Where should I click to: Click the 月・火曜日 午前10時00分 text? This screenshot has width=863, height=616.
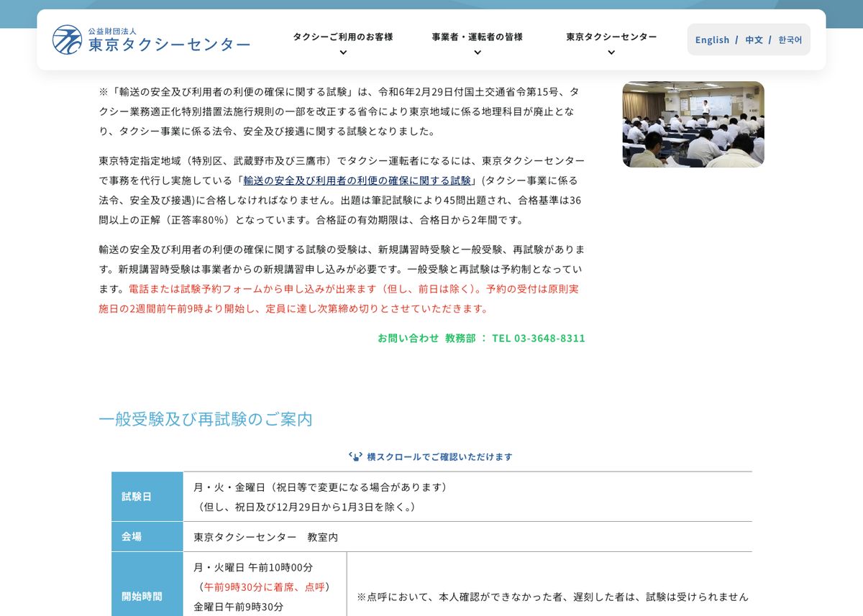tap(253, 568)
